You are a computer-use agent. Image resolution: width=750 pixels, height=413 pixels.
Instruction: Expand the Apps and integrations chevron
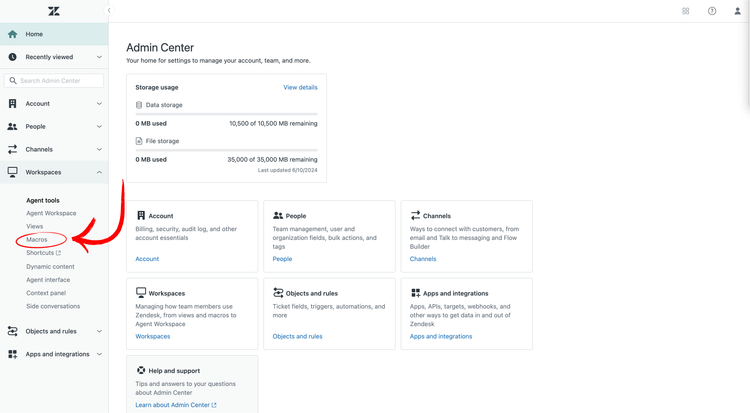click(99, 354)
